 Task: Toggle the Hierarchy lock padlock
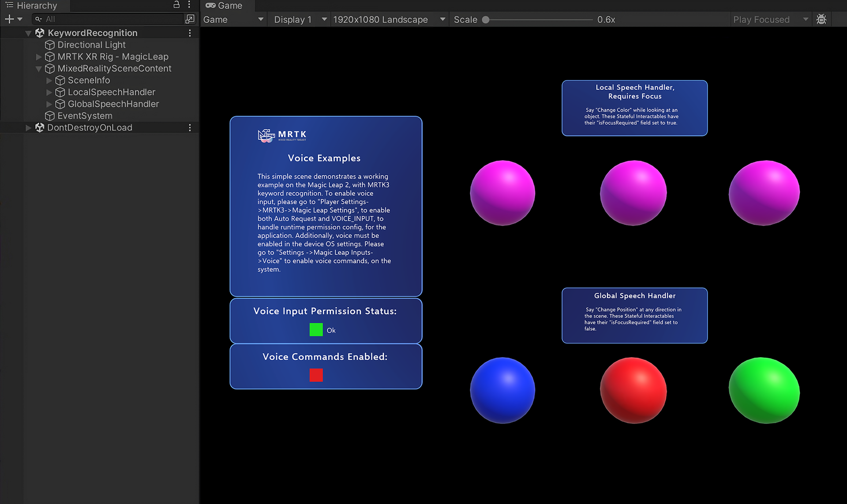click(x=176, y=4)
